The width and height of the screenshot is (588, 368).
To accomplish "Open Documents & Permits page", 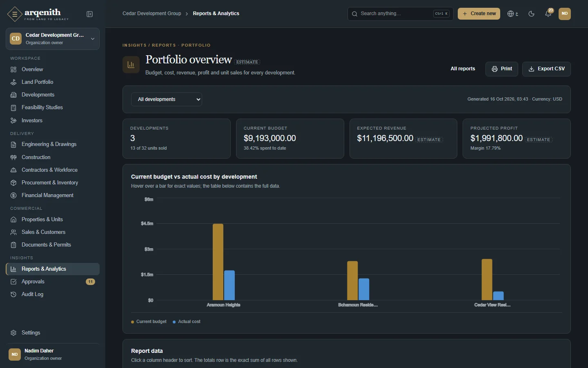I will [x=53, y=245].
